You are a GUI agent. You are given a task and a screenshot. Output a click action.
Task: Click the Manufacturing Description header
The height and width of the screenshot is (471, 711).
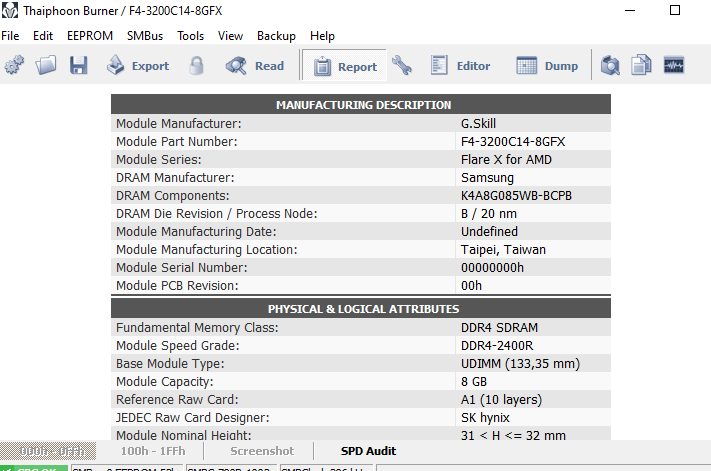pyautogui.click(x=363, y=105)
